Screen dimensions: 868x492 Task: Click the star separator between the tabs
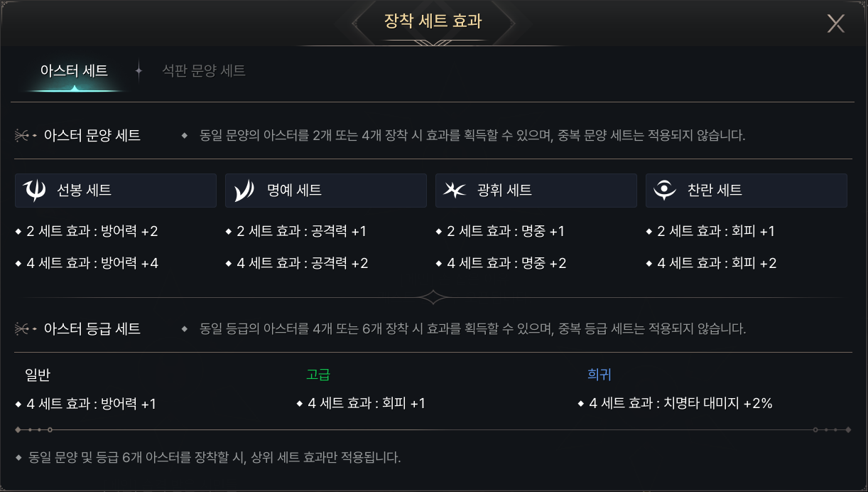(139, 70)
